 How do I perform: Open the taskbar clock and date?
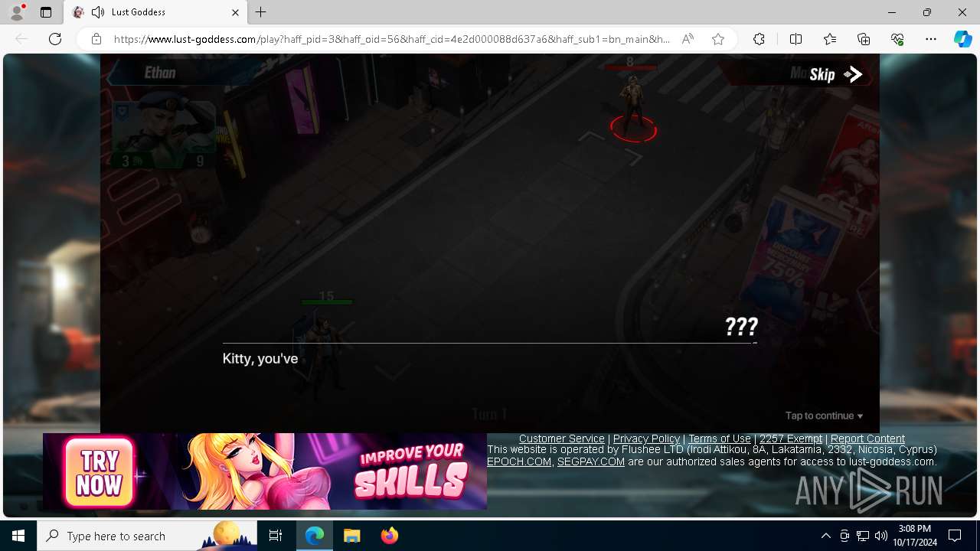(x=914, y=536)
